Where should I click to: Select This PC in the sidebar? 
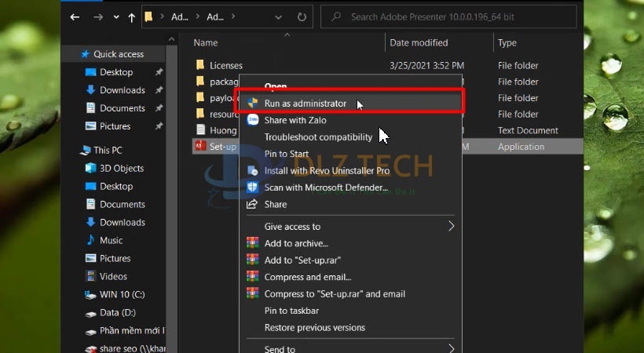[108, 151]
